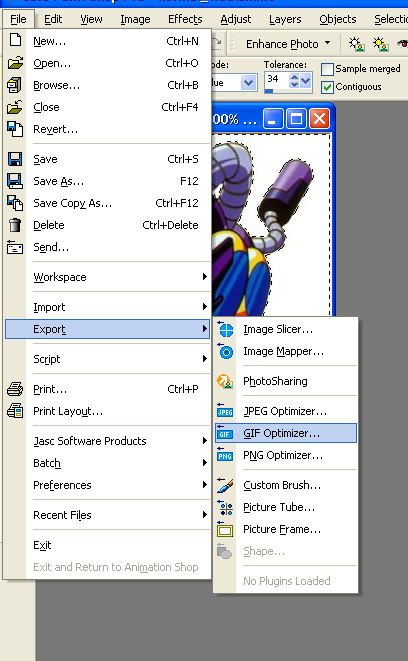Click the Send mail icon
The image size is (408, 661).
tap(15, 247)
